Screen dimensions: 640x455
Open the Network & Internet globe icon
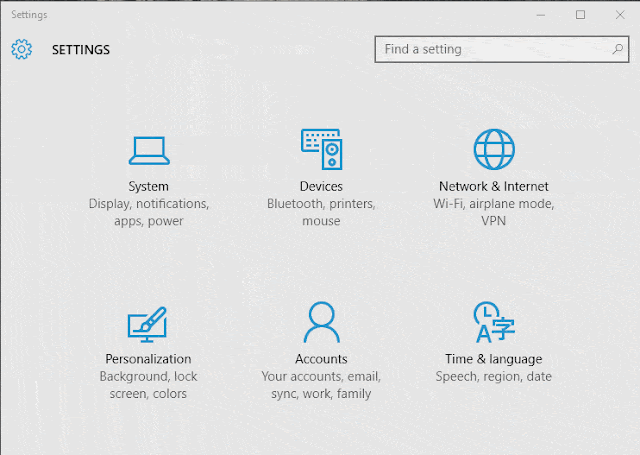(x=494, y=149)
